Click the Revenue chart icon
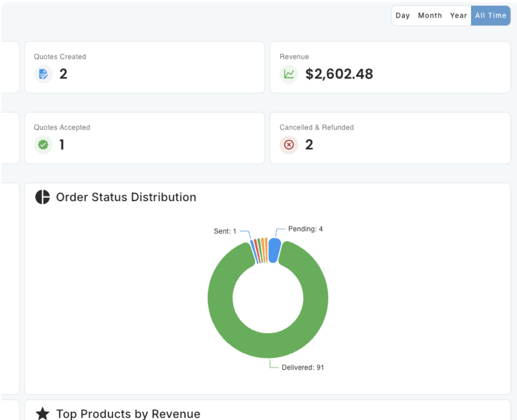The width and height of the screenshot is (517, 420). tap(289, 74)
